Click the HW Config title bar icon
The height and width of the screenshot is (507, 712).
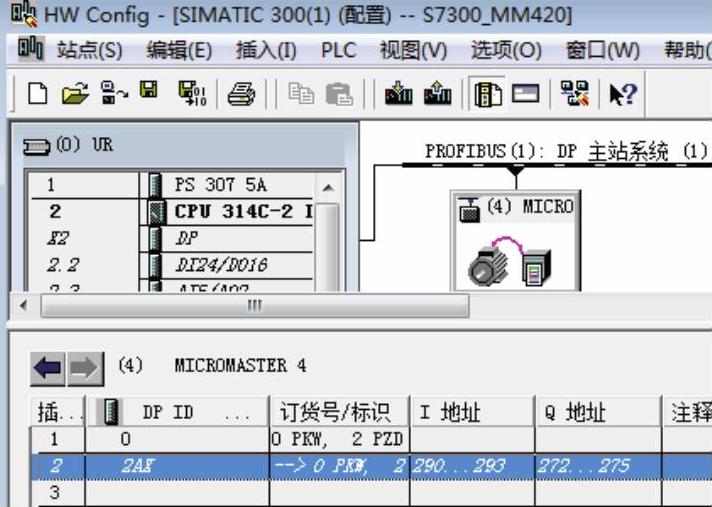click(x=24, y=14)
